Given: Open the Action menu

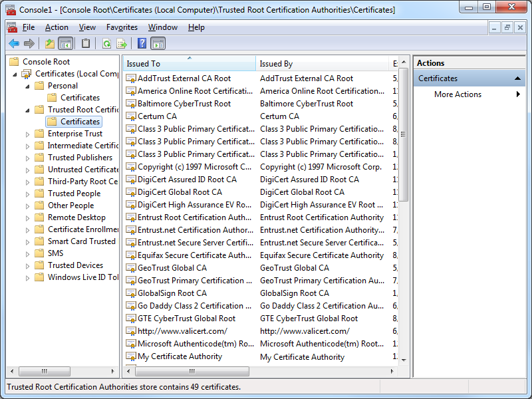Looking at the screenshot, I should click(x=57, y=27).
